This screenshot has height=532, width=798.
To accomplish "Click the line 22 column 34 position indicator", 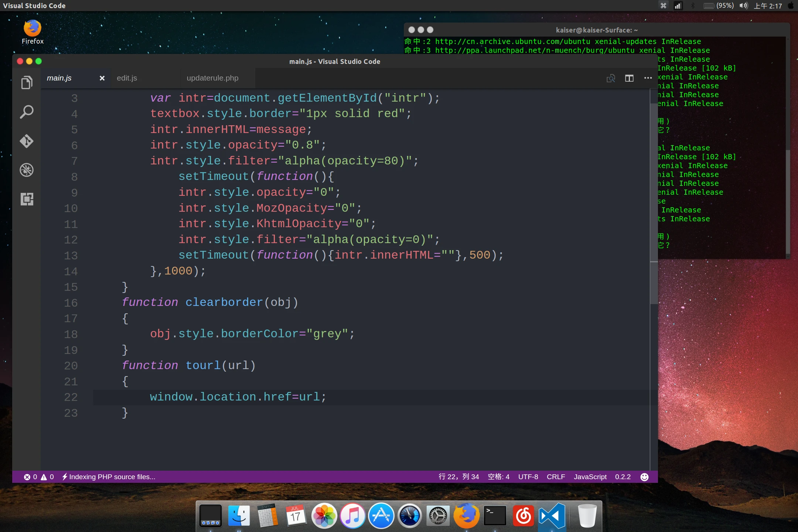I will tap(458, 477).
